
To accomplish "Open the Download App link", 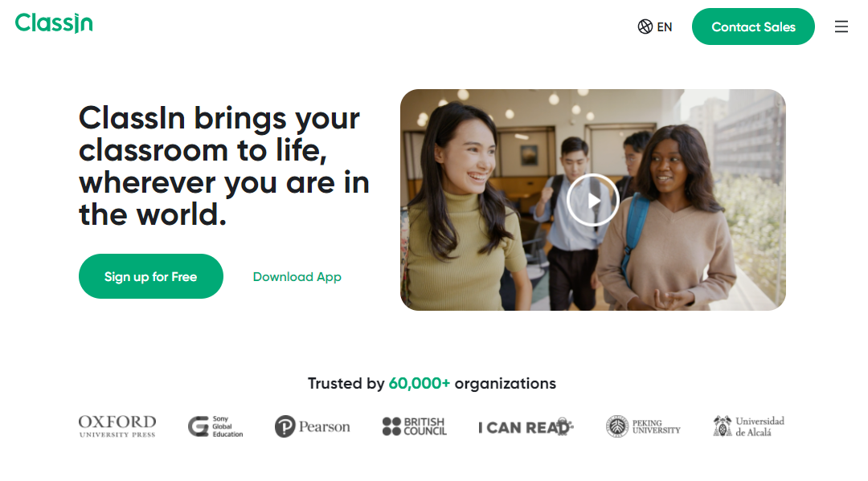I will [x=297, y=276].
